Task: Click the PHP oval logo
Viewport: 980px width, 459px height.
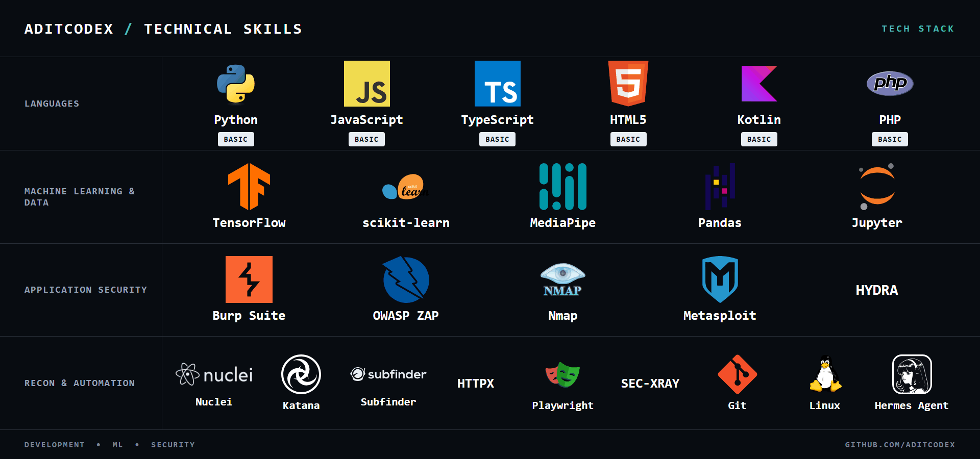Action: click(x=890, y=83)
